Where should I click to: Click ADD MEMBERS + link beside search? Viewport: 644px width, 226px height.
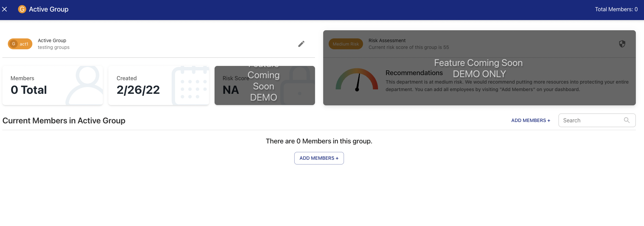(x=531, y=120)
